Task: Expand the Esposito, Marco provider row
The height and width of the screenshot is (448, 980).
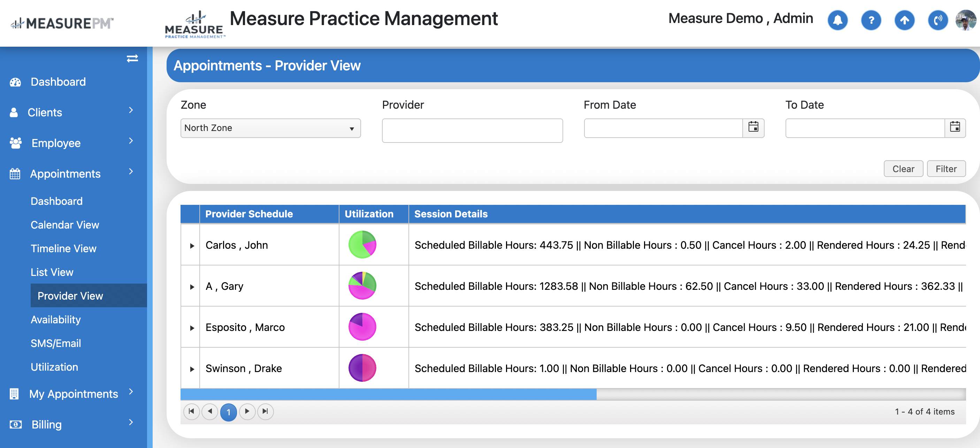Action: [192, 328]
